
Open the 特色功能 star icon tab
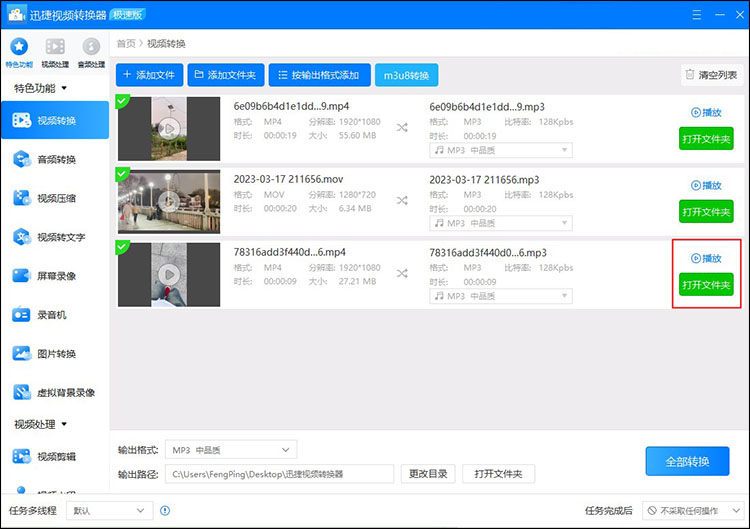click(19, 52)
